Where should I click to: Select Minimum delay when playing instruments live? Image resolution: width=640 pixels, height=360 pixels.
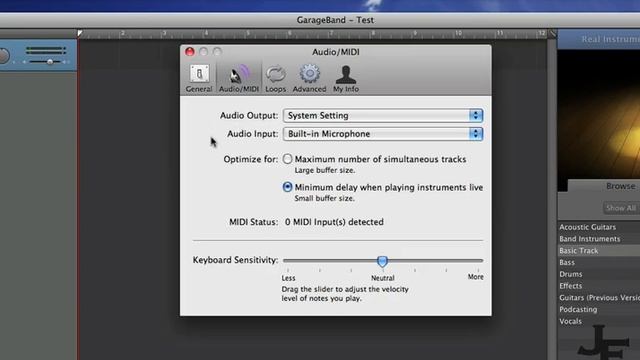[x=287, y=187]
